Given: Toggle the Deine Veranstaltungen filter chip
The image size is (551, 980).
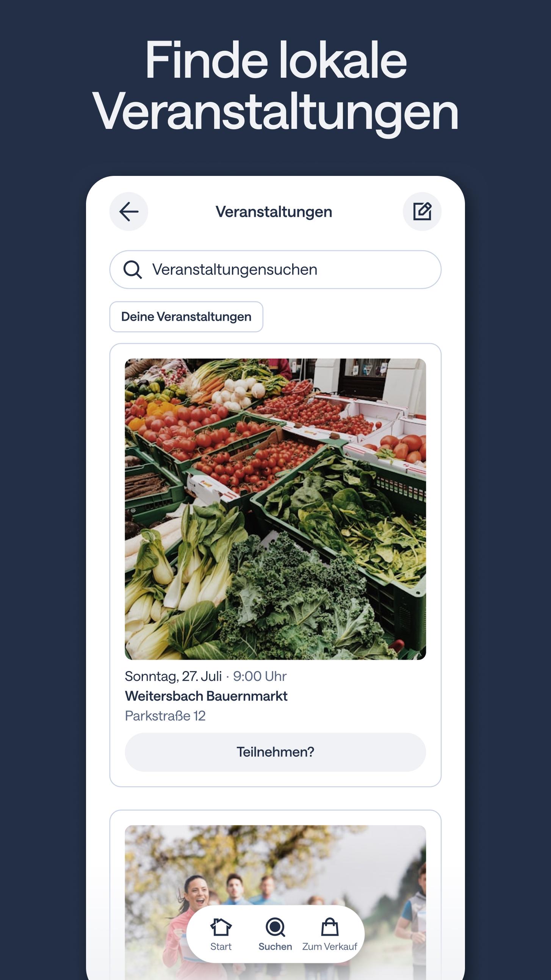Looking at the screenshot, I should click(186, 317).
